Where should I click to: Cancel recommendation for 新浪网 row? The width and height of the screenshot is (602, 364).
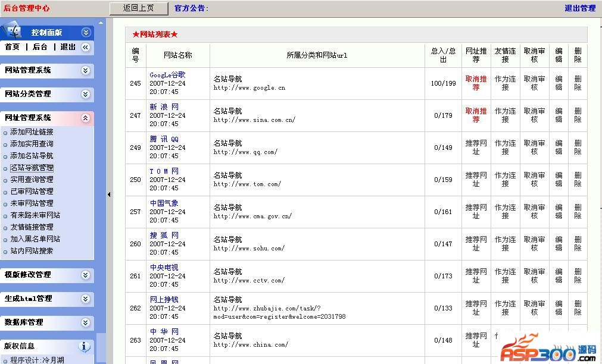pyautogui.click(x=476, y=115)
